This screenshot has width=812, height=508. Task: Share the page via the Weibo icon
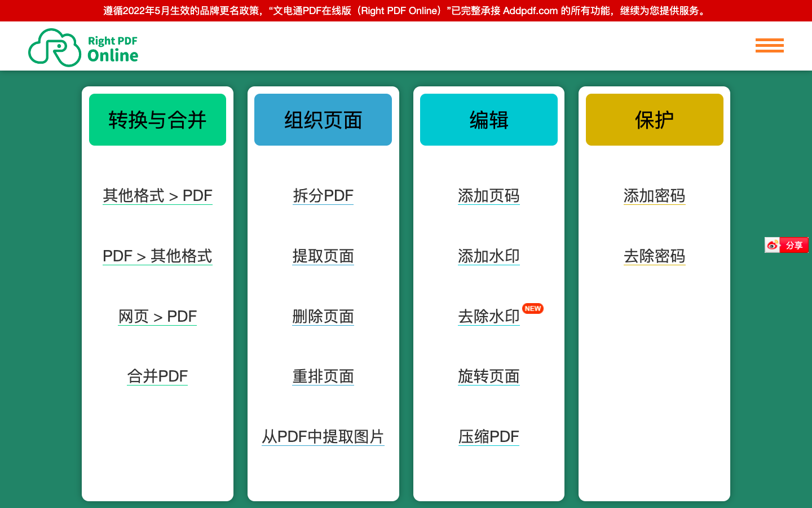pos(771,245)
